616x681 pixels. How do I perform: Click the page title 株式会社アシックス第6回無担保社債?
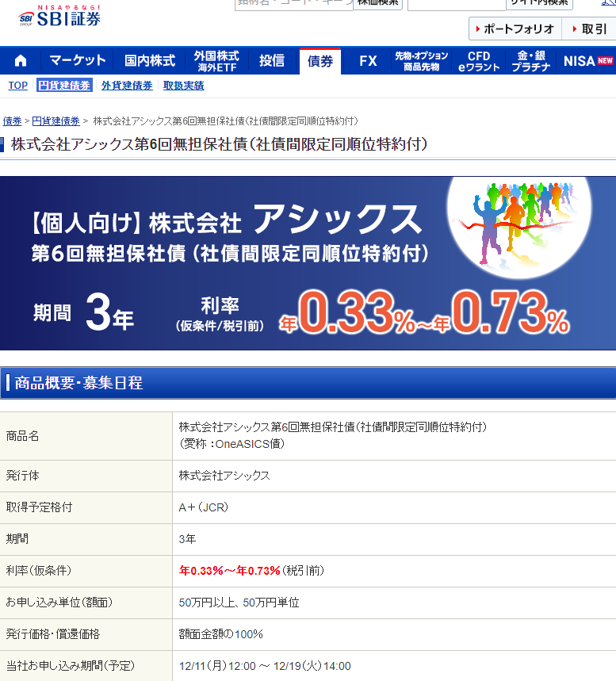[x=219, y=144]
